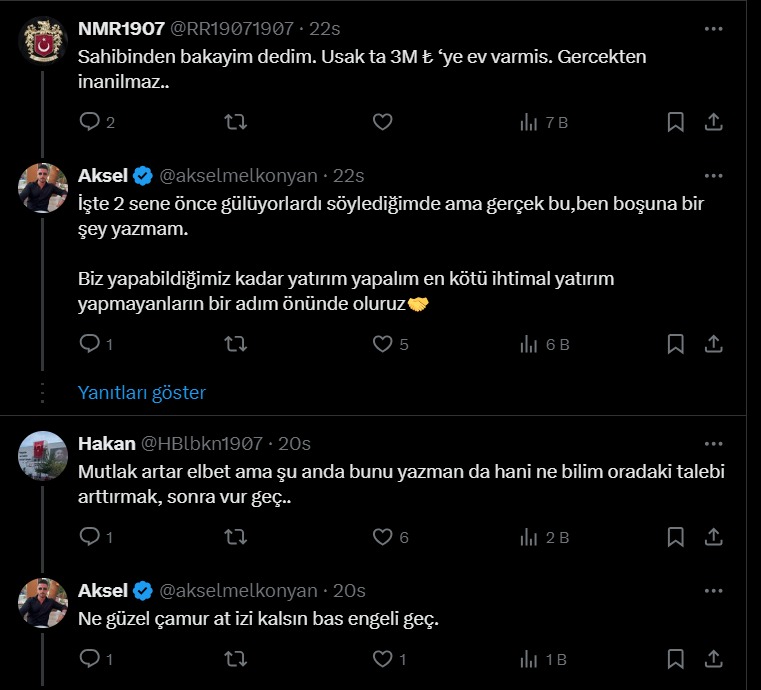Bookmark NMR1907's tweet
761x690 pixels.
click(x=676, y=122)
